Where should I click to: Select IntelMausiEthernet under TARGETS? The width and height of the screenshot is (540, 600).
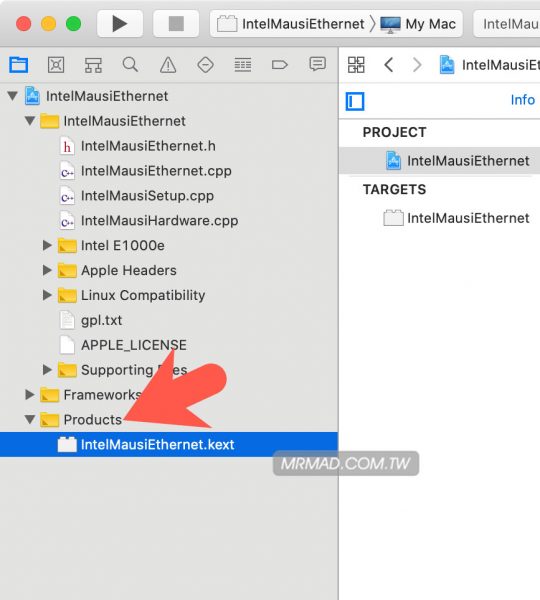click(440, 218)
